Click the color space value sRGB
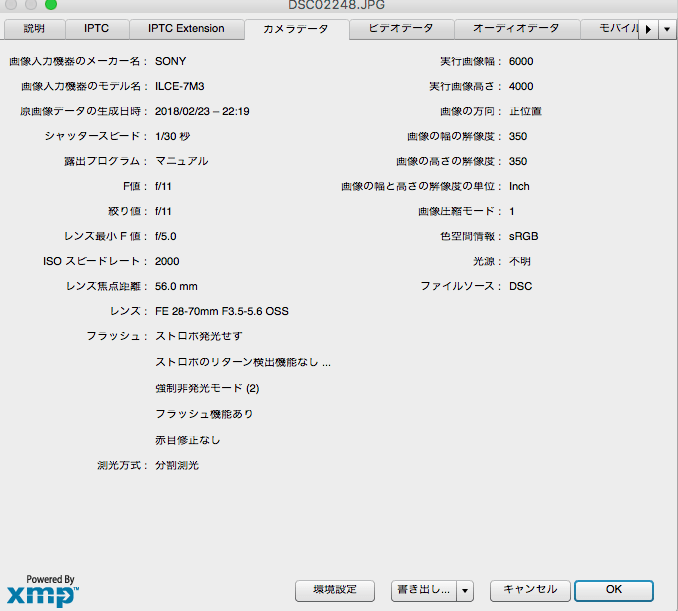Image resolution: width=678 pixels, height=611 pixels. click(524, 237)
